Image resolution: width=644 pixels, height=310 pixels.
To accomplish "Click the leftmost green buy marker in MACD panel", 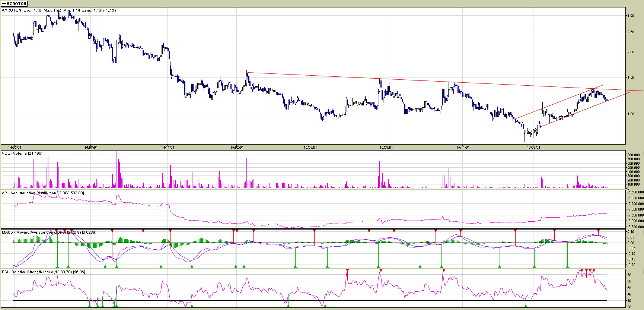I will pyautogui.click(x=57, y=266).
